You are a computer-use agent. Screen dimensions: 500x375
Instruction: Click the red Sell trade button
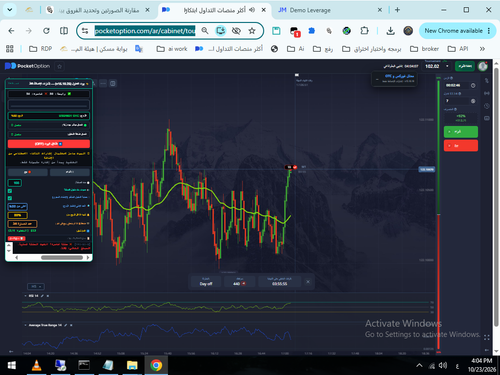(461, 146)
